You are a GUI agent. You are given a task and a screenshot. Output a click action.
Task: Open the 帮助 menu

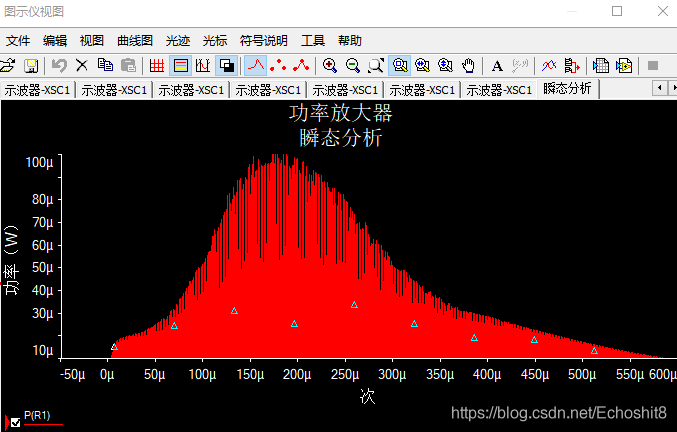[350, 41]
